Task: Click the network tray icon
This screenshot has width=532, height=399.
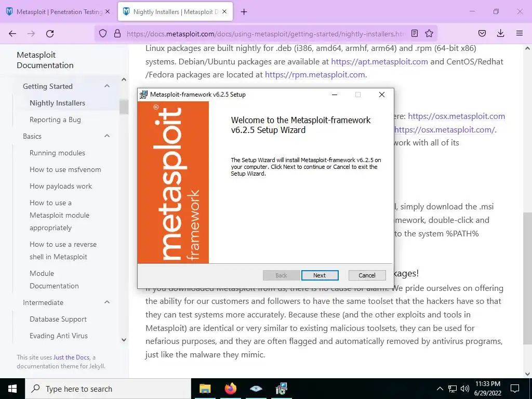Action: [453, 389]
